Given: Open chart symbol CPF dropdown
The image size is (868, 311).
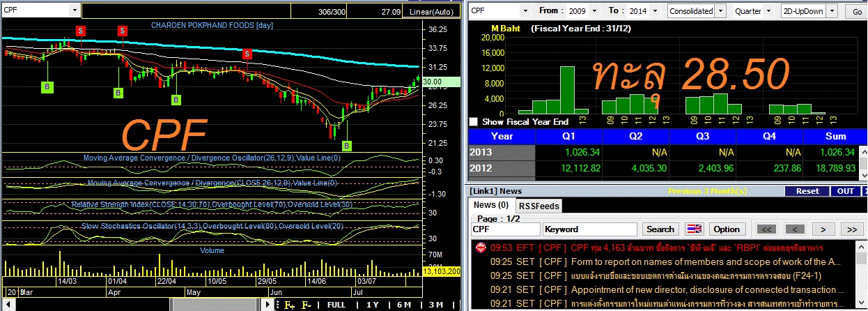Looking at the screenshot, I should coord(75,10).
